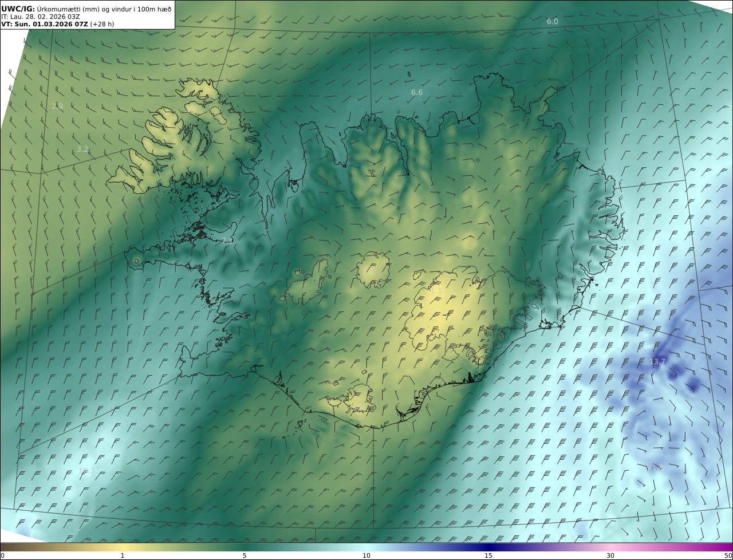Screen dimensions: 733x560
Task: Click the colorbar tick label 50
Action: 728,555
